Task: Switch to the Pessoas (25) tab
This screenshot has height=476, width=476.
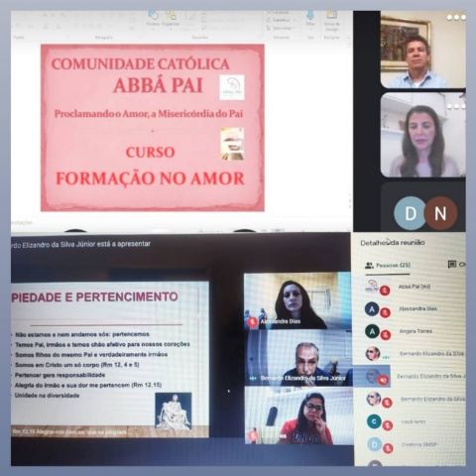Action: (388, 265)
